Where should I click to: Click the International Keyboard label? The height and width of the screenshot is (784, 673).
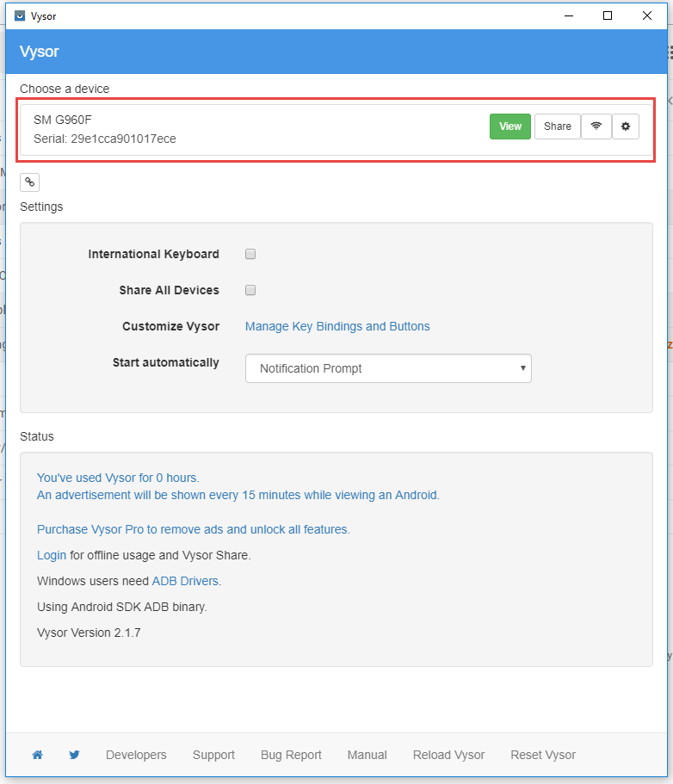tap(153, 254)
